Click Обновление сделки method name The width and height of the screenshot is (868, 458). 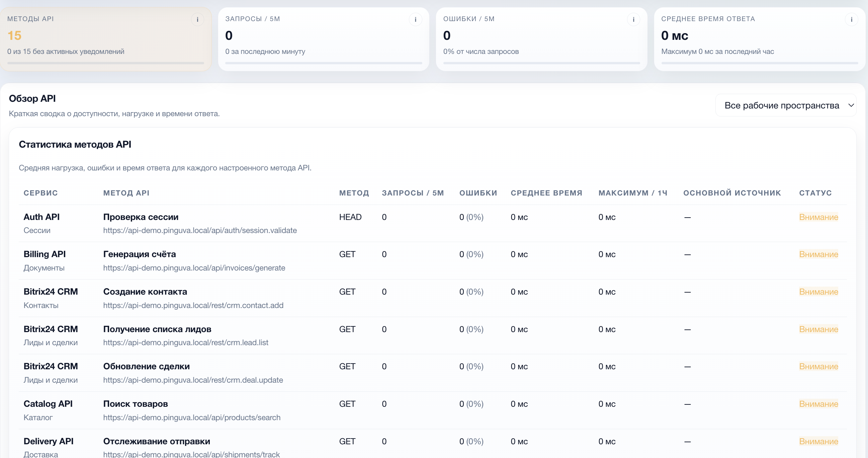[x=147, y=366]
